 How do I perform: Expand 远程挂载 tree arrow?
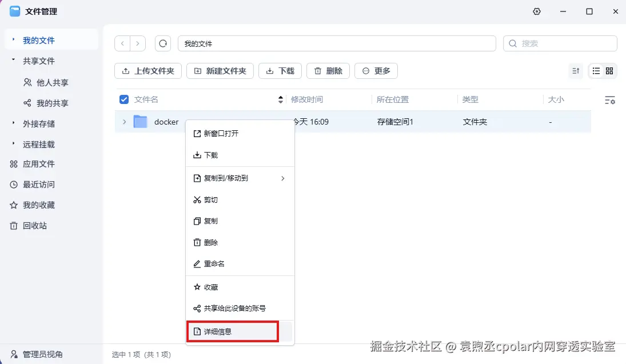(13, 143)
